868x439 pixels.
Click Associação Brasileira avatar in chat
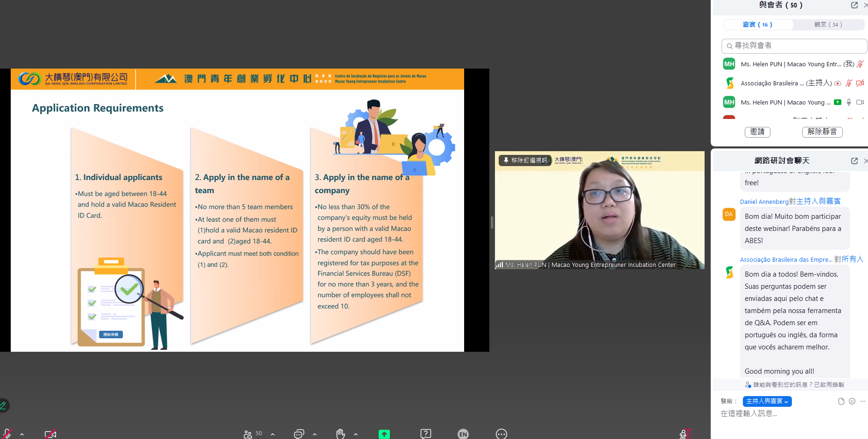(x=729, y=272)
